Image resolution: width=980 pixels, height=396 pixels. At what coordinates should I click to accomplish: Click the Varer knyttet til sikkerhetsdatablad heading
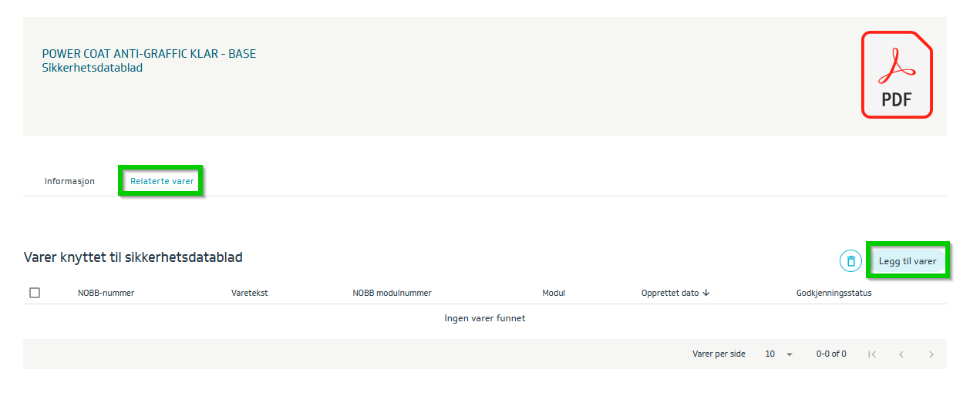pos(133,257)
